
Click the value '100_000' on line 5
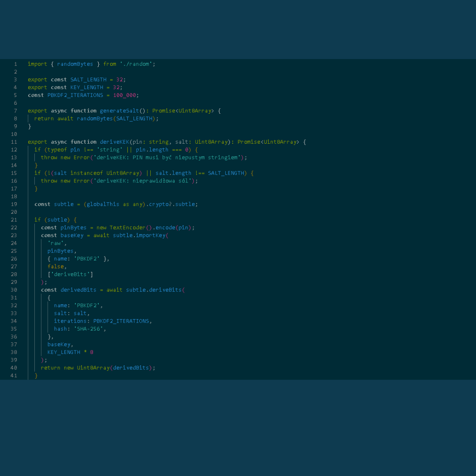coord(124,95)
